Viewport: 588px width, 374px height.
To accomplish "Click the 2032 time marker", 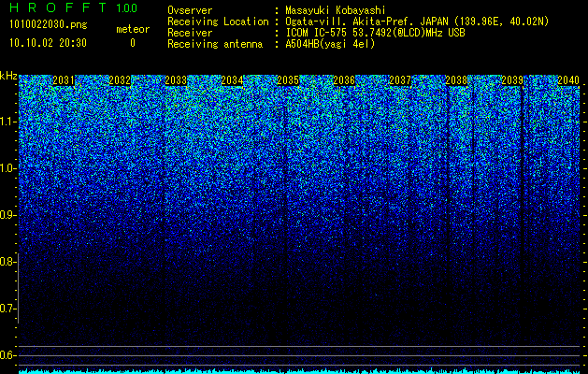I will [120, 80].
